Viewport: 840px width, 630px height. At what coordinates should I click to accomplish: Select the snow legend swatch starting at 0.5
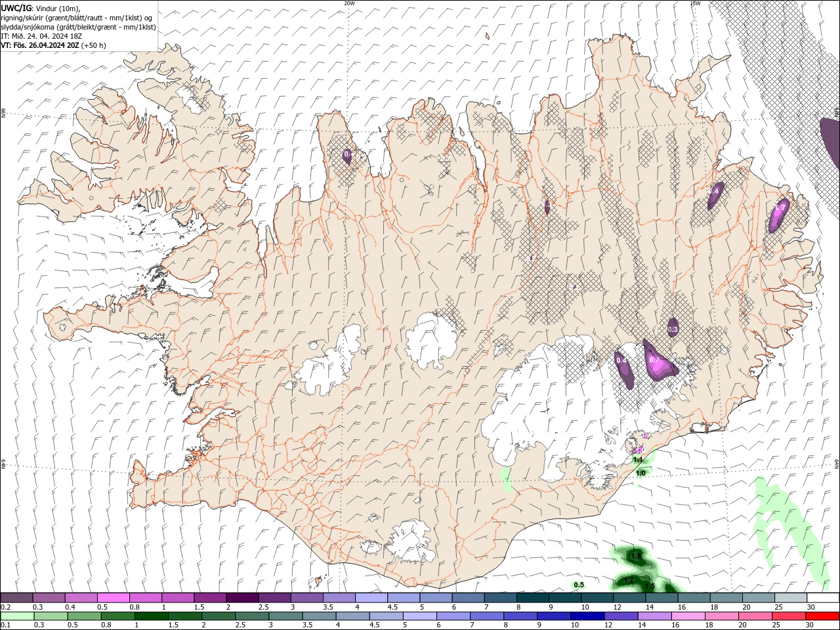pyautogui.click(x=113, y=597)
